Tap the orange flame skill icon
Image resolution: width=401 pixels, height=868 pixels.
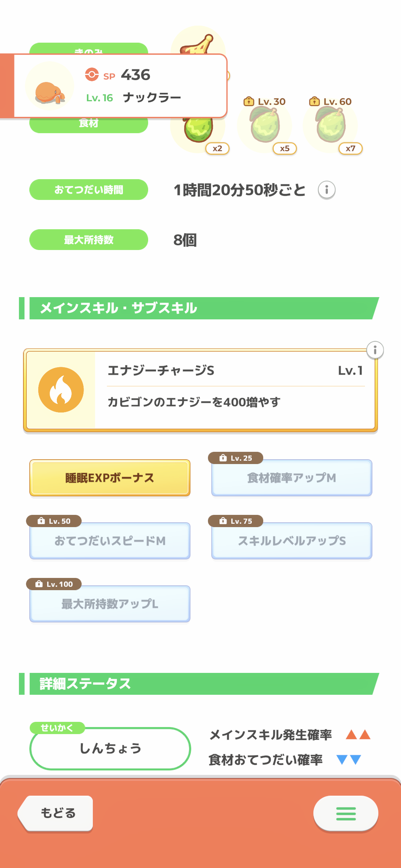click(x=61, y=390)
